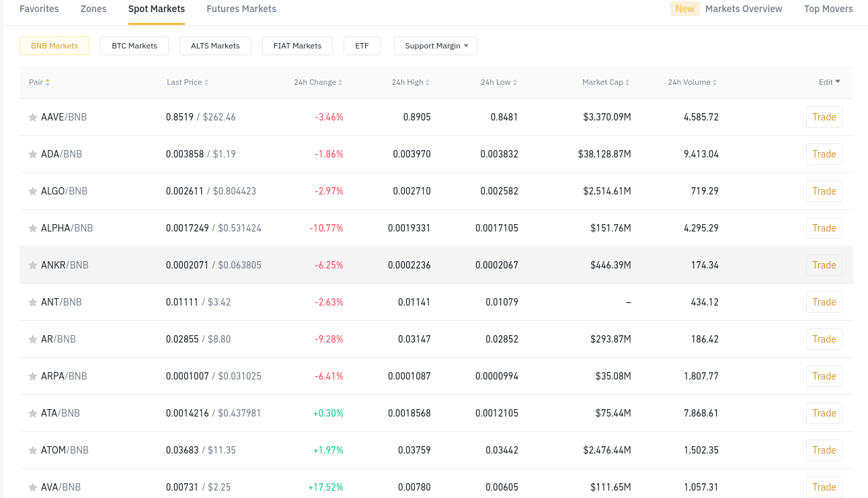
Task: Sort table by 24h Volume
Action: (693, 82)
